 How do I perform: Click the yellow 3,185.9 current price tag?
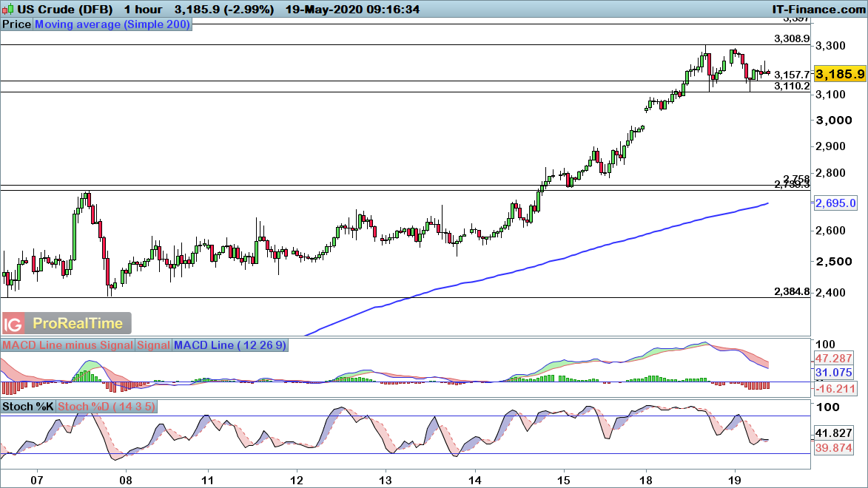coord(840,74)
